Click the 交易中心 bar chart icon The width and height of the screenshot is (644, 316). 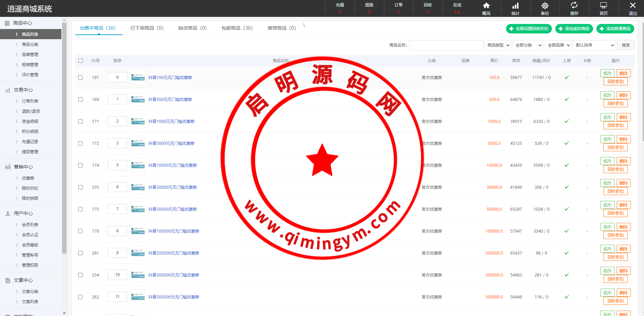8,90
